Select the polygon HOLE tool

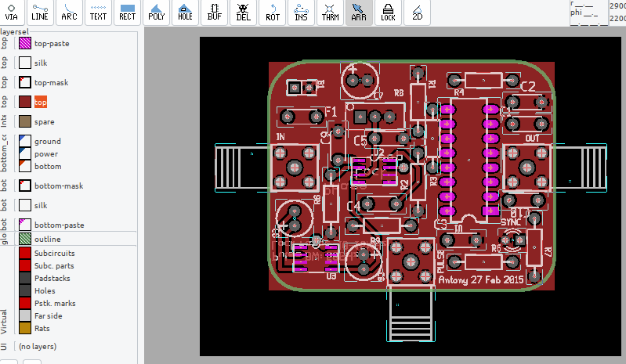(185, 13)
